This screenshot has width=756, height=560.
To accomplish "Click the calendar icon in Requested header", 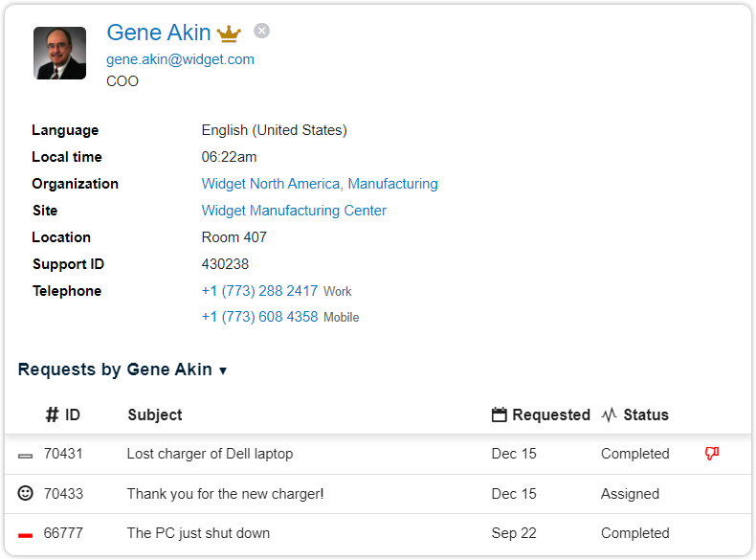I will coord(499,414).
